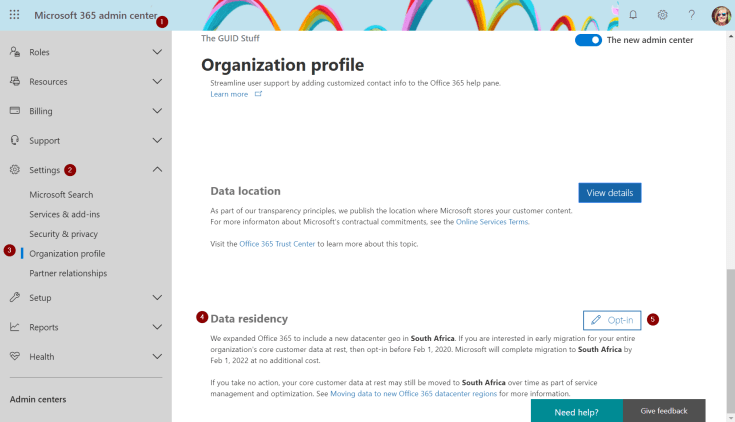This screenshot has height=422, width=735.
Task: Click the Roles icon in sidebar
Action: 15,52
